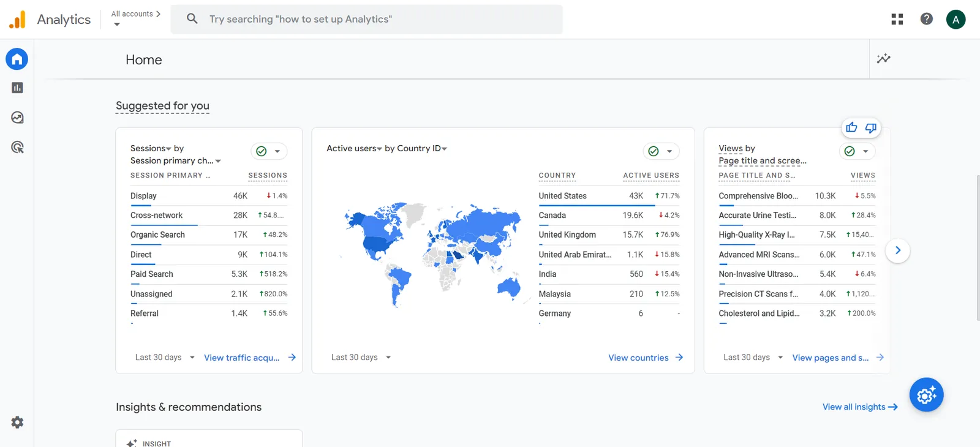The width and height of the screenshot is (980, 447).
Task: Open View all insights link
Action: point(860,407)
